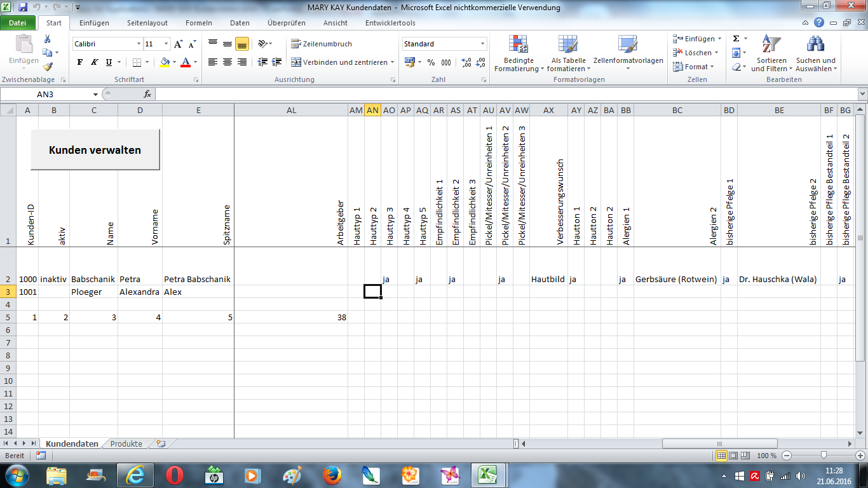Select the Format Painter brush icon

point(47,66)
